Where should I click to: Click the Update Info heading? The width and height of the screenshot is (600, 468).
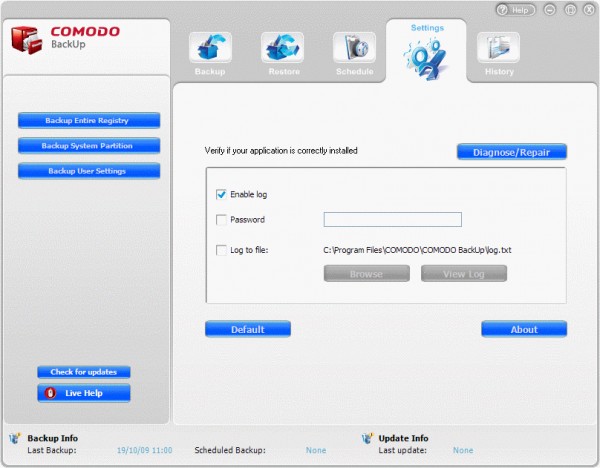(x=403, y=438)
